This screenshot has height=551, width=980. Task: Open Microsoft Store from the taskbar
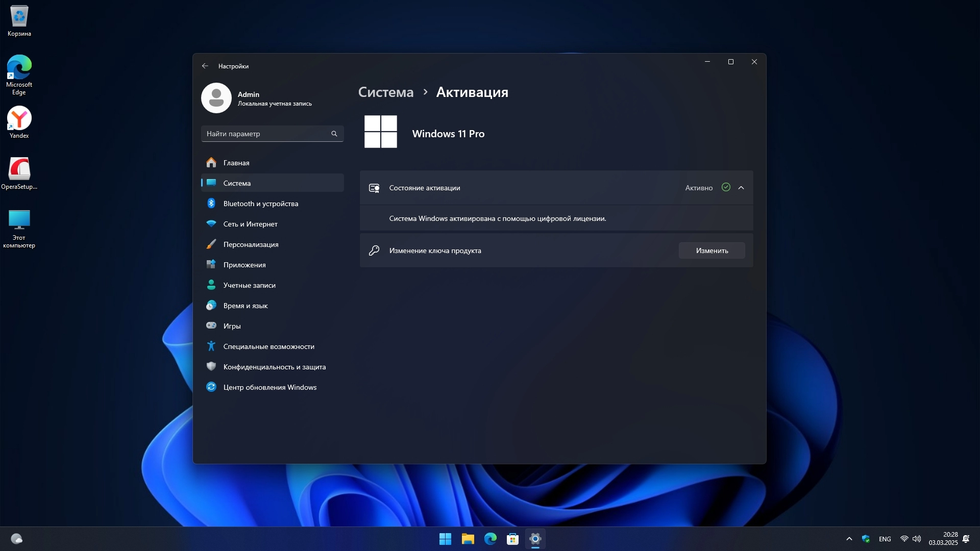(x=512, y=539)
